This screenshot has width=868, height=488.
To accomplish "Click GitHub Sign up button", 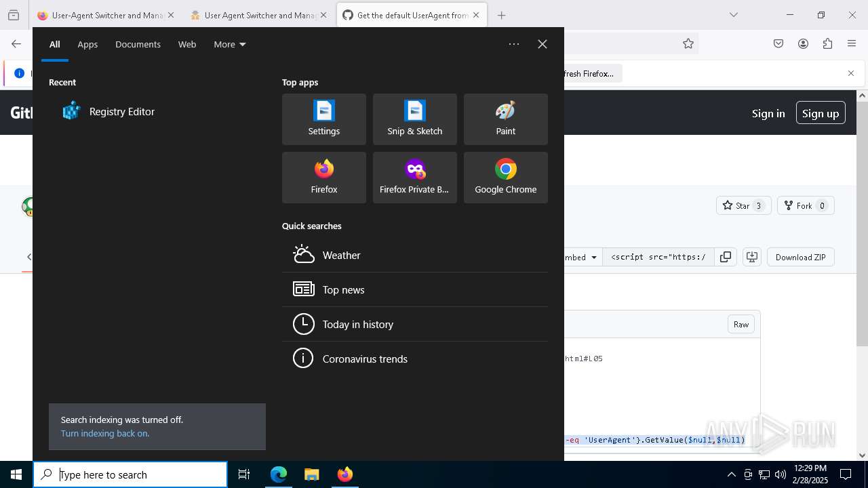I will pyautogui.click(x=821, y=113).
